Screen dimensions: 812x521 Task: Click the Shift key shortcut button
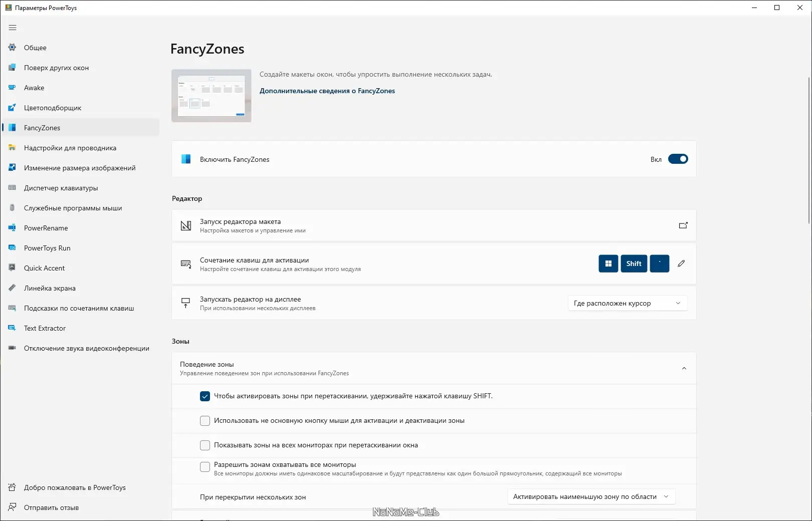point(634,264)
